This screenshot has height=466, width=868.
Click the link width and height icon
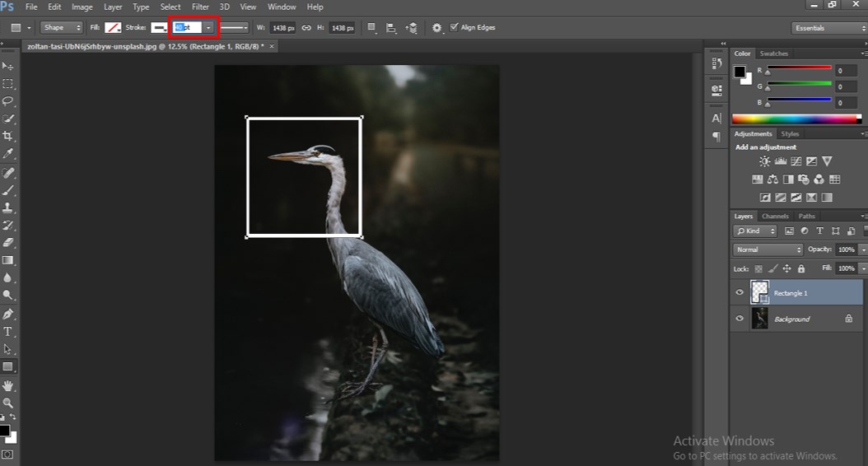(x=306, y=28)
